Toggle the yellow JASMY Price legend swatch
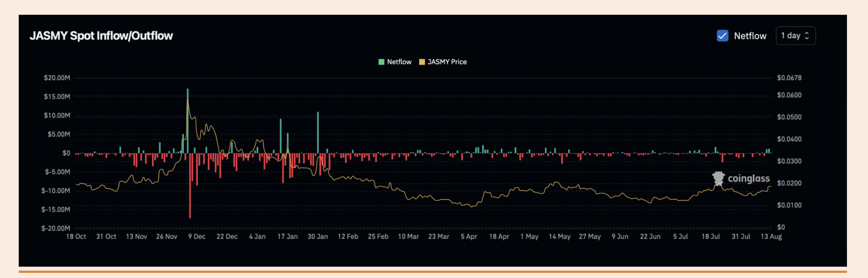Screen dimensions: 868x278 (422, 62)
